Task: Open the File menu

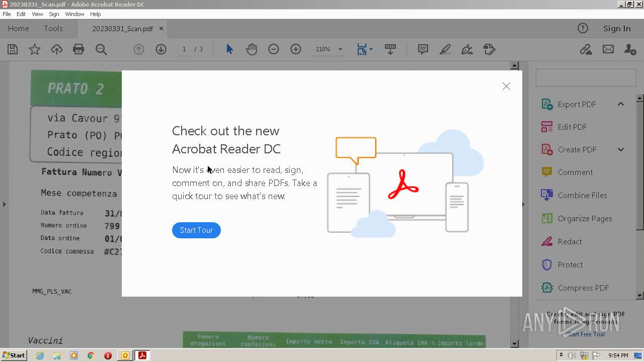Action: [7, 14]
